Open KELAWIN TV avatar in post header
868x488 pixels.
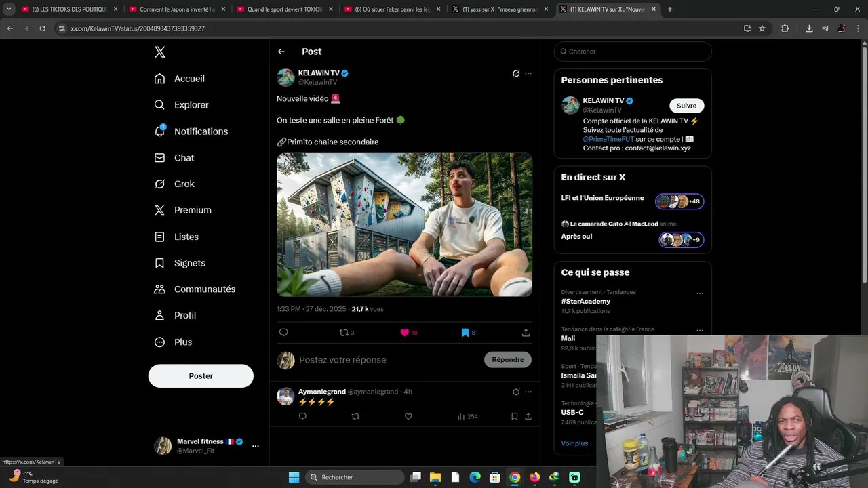285,77
